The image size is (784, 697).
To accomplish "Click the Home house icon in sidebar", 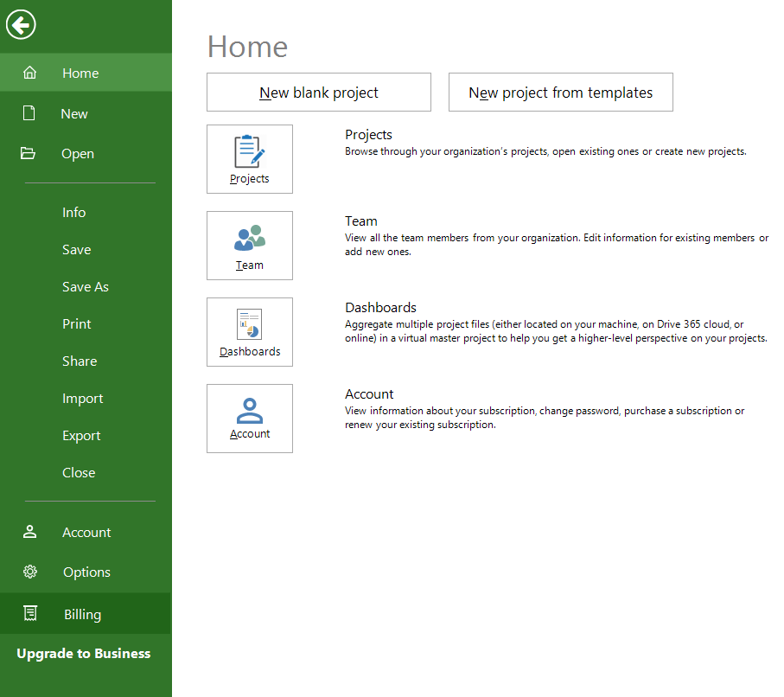I will (x=30, y=73).
